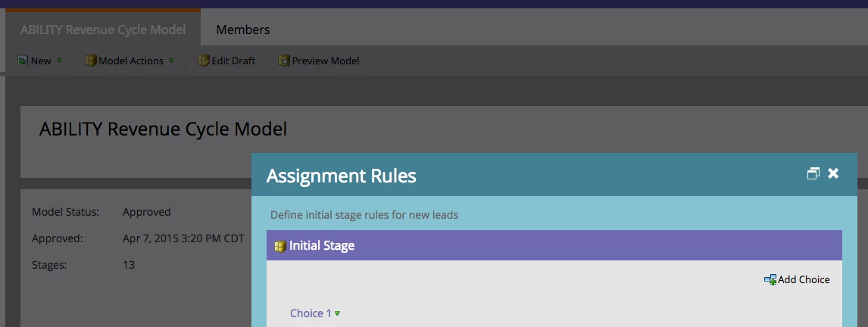
Task: Restore the Assignment Rules dialog window
Action: tap(813, 174)
